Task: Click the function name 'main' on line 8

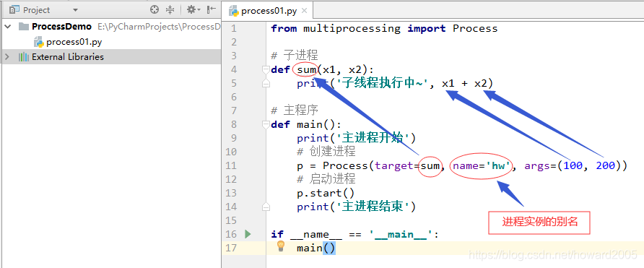Action: pos(310,124)
